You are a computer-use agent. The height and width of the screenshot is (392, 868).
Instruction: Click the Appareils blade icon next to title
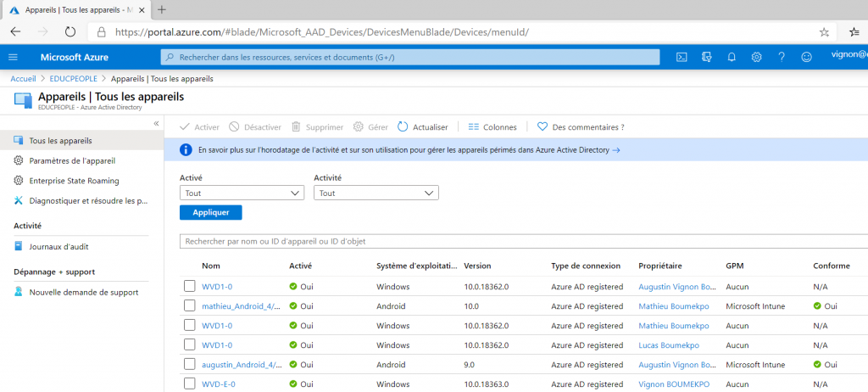pos(23,99)
